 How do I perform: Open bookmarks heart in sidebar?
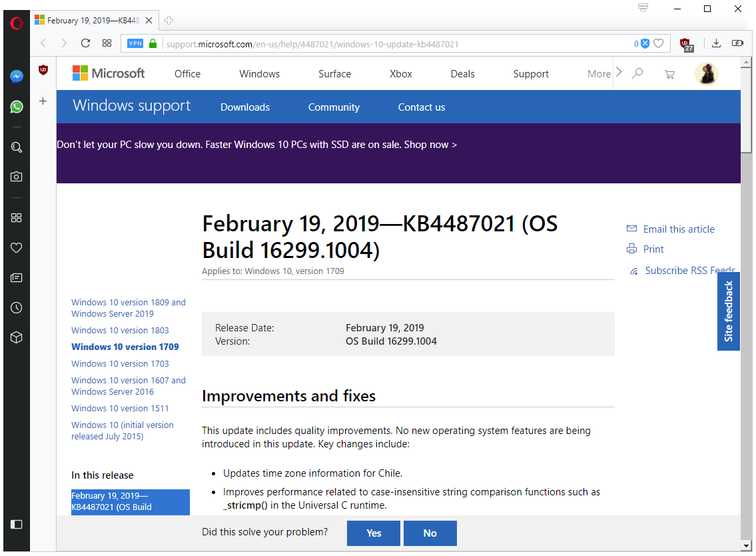pyautogui.click(x=17, y=247)
